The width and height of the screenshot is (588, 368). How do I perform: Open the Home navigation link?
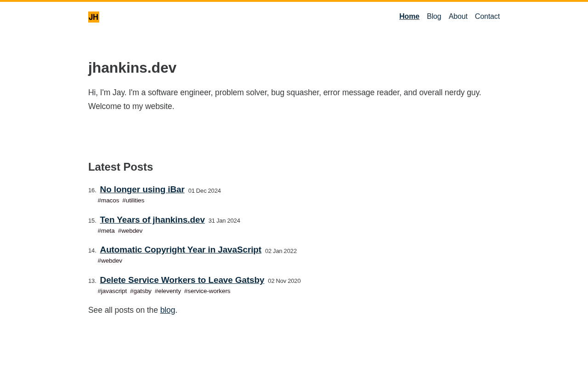click(x=409, y=17)
